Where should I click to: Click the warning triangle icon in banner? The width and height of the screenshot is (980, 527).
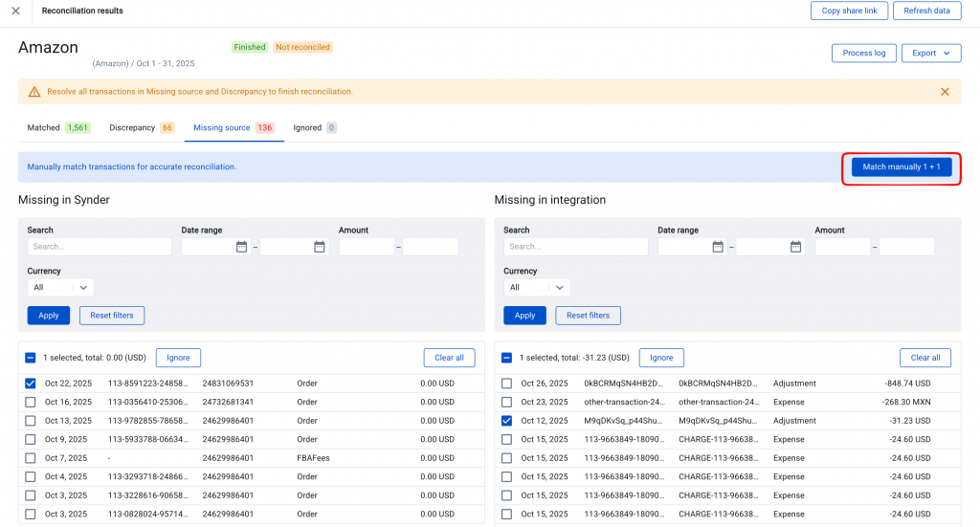tap(34, 92)
